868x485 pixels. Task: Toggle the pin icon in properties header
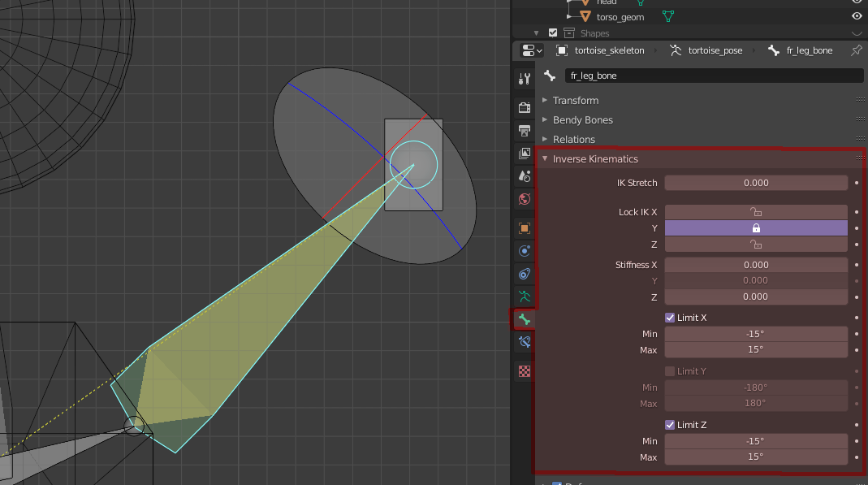(x=856, y=50)
